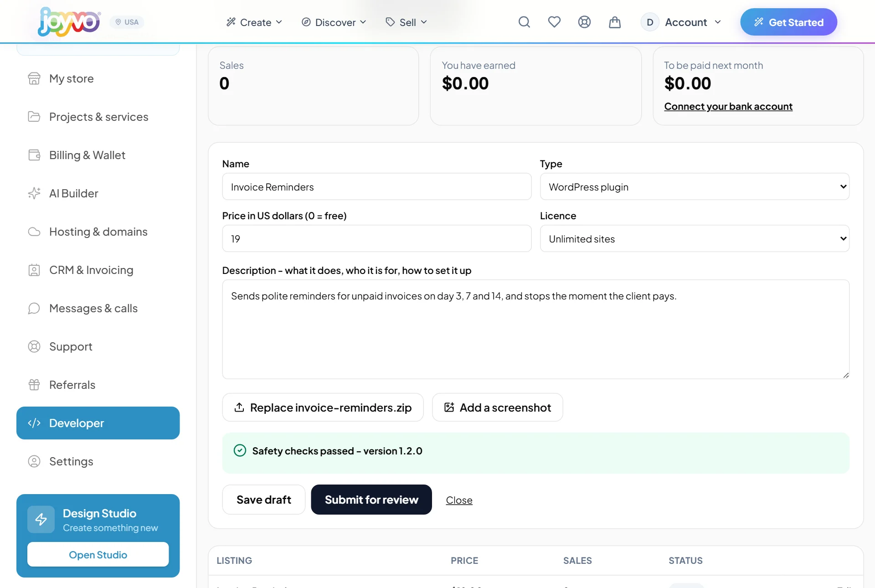This screenshot has height=588, width=875.
Task: Click the Save draft button
Action: coord(263,500)
